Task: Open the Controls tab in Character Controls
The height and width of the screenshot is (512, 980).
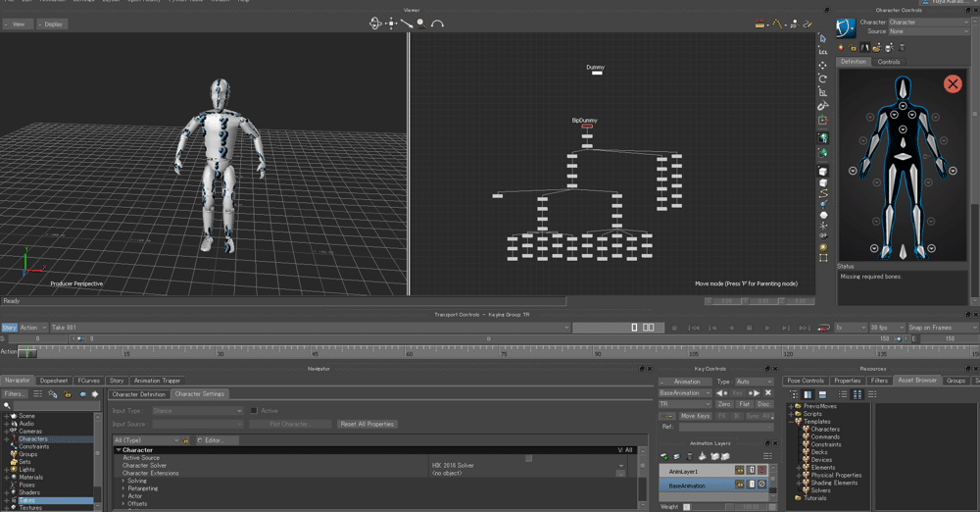Action: tap(889, 62)
